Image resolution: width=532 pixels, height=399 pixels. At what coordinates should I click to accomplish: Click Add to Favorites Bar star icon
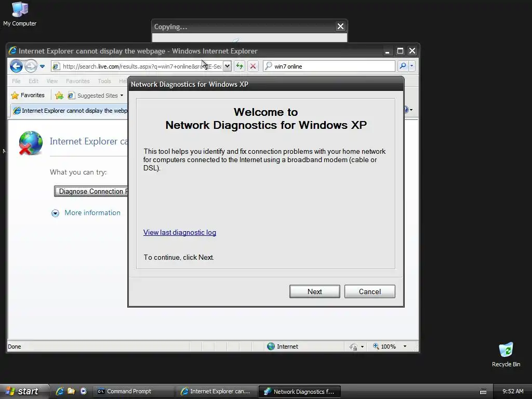[x=59, y=96]
